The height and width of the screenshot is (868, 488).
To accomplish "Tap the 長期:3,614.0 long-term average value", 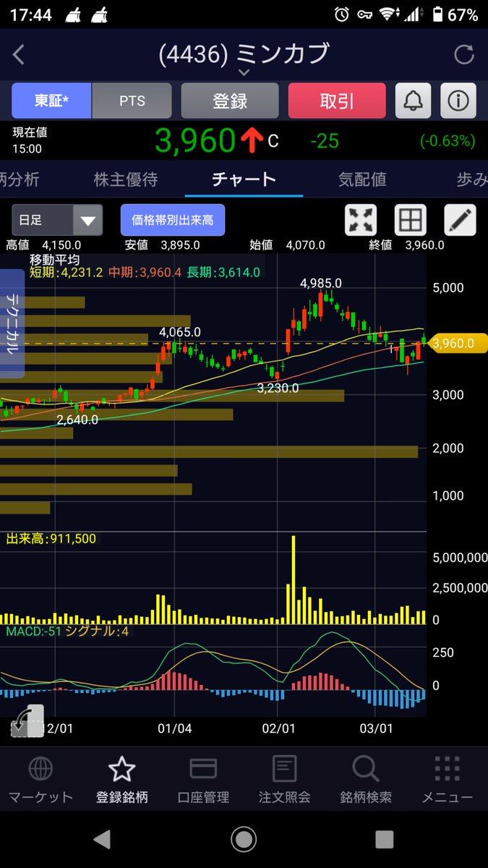I will 225,272.
